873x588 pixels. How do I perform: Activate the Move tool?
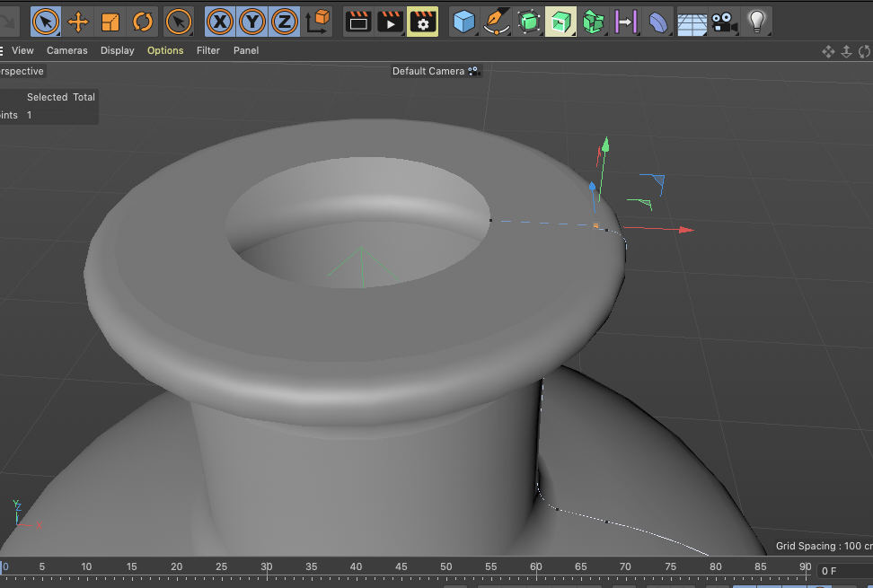(78, 21)
